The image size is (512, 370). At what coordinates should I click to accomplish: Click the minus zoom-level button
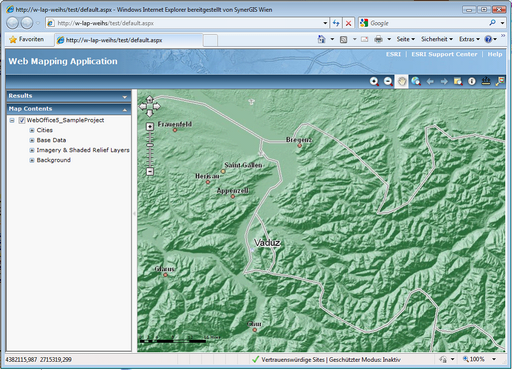[x=150, y=171]
